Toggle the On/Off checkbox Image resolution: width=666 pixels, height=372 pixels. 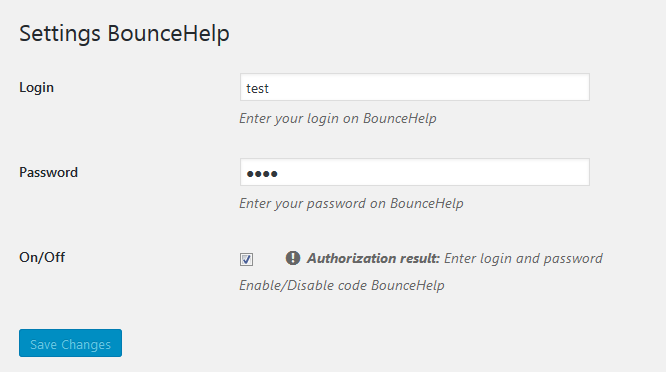coord(246,259)
